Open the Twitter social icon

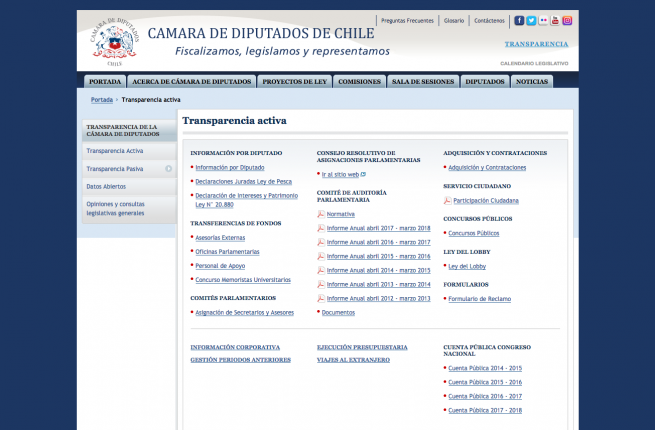531,20
